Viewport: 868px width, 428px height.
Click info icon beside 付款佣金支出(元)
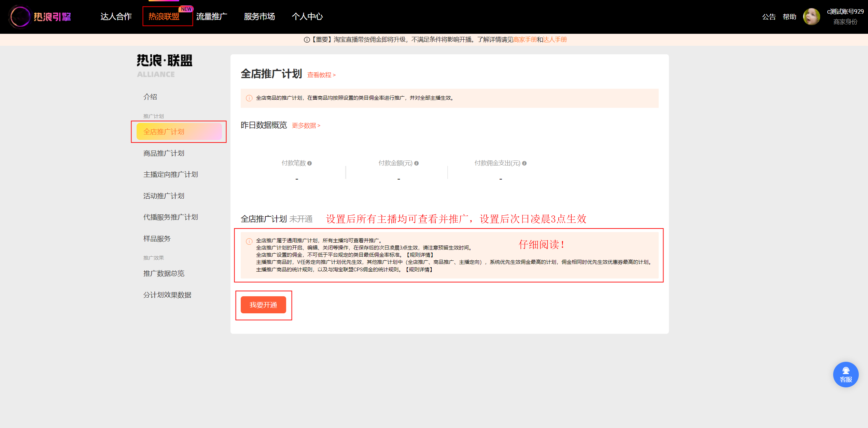tap(524, 163)
